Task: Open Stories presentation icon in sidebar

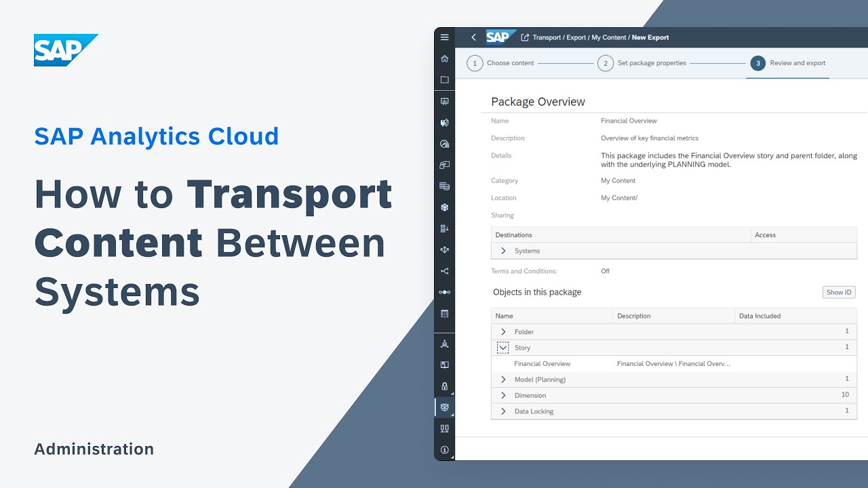Action: (444, 102)
